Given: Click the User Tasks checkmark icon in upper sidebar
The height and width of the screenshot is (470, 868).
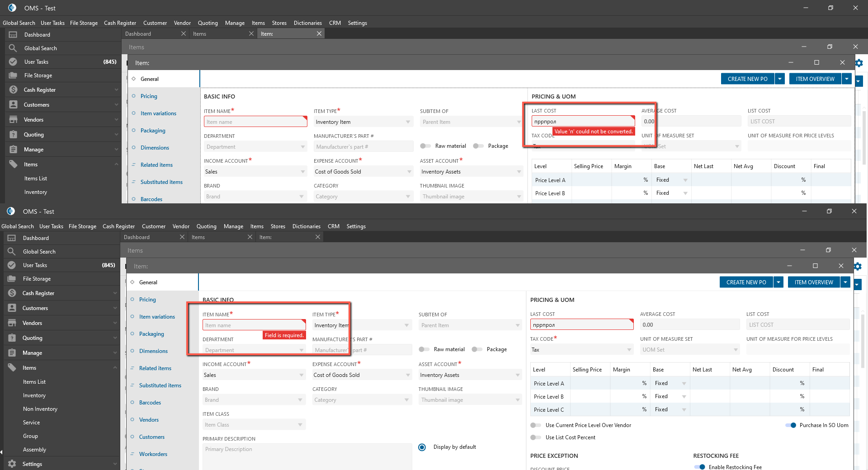Looking at the screenshot, I should click(x=13, y=62).
